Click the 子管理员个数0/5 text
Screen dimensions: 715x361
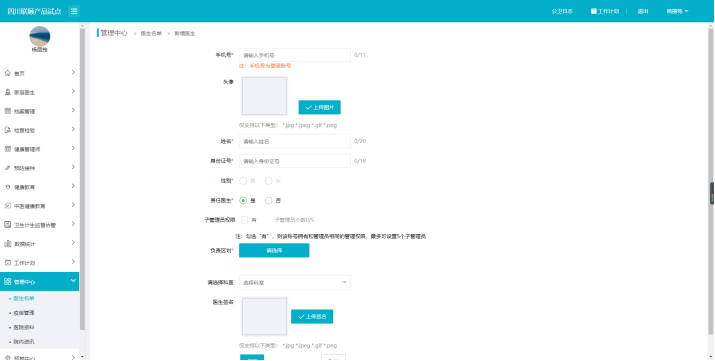[294, 220]
